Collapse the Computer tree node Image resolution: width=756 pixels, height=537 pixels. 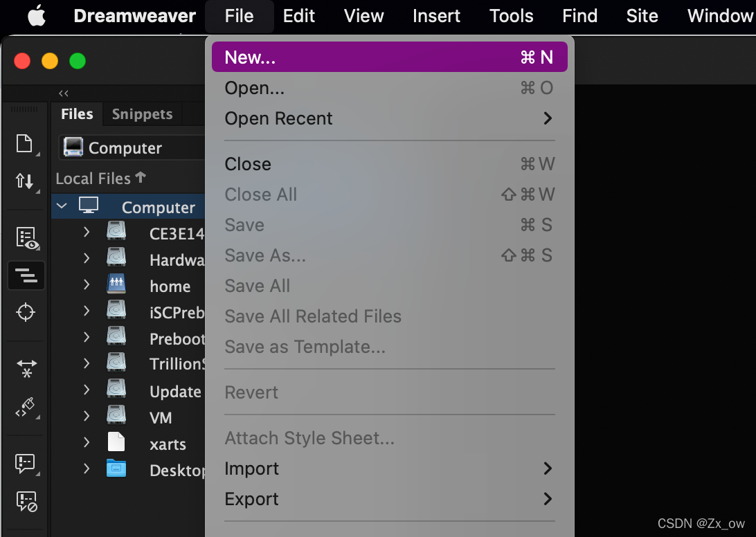coord(62,206)
